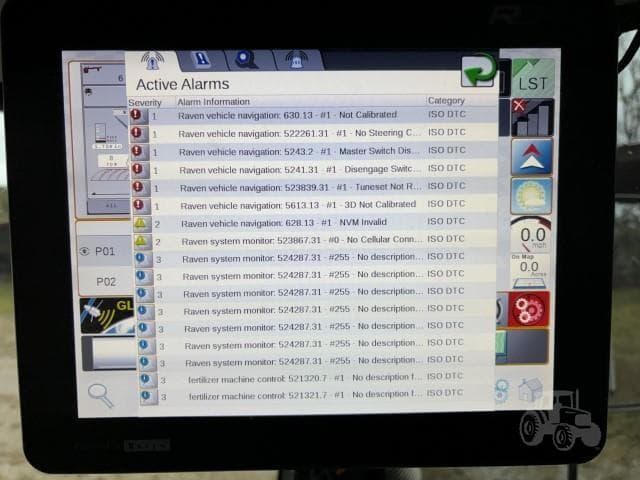Select alarm 'Raven vehicle navigation: 522261.31'
This screenshot has height=480, width=640.
click(x=313, y=133)
